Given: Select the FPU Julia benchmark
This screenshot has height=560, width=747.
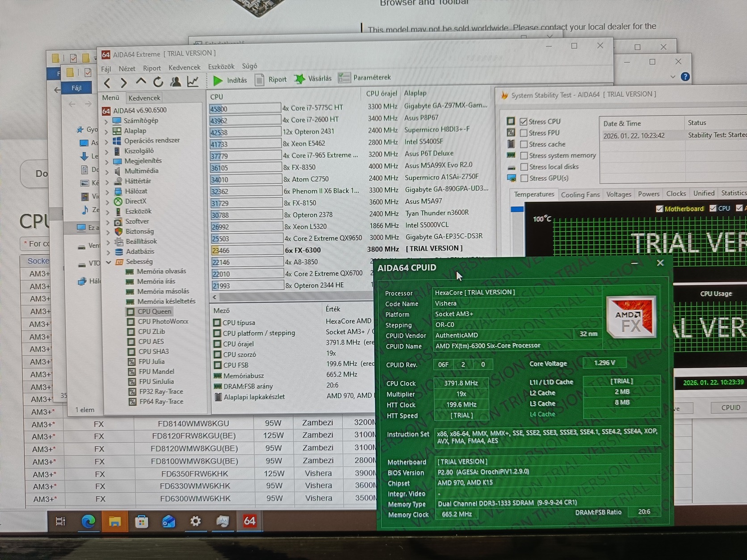Looking at the screenshot, I should pyautogui.click(x=151, y=362).
